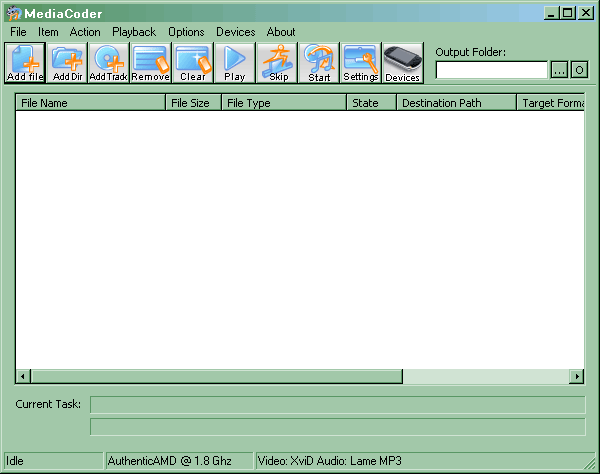The image size is (600, 474).
Task: Browse output folder with the ... button
Action: 559,70
